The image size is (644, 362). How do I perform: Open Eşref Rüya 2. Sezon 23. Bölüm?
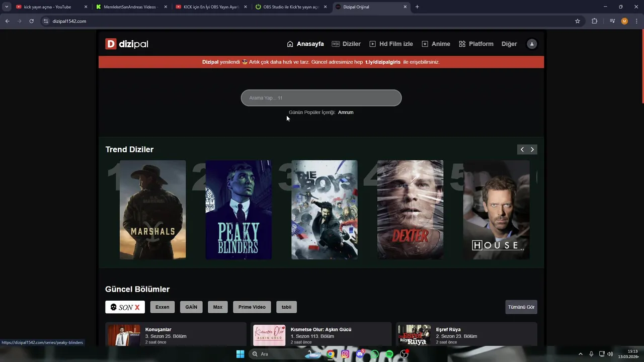(x=466, y=335)
